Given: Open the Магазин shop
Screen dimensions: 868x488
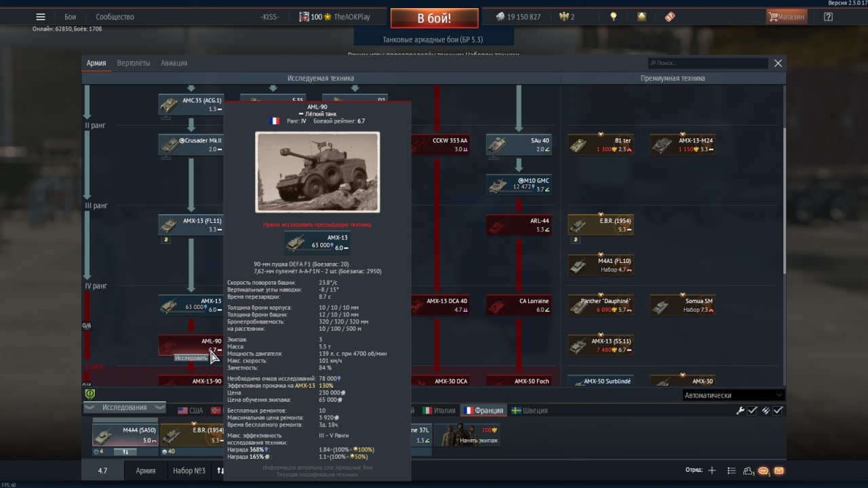Looking at the screenshot, I should pyautogui.click(x=787, y=17).
